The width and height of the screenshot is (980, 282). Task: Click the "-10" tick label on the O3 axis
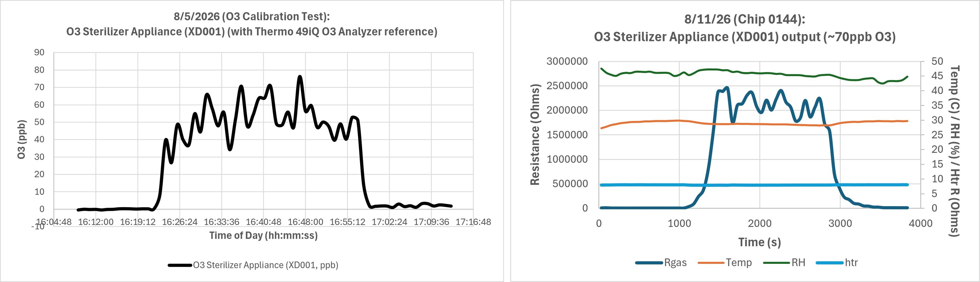(x=38, y=227)
